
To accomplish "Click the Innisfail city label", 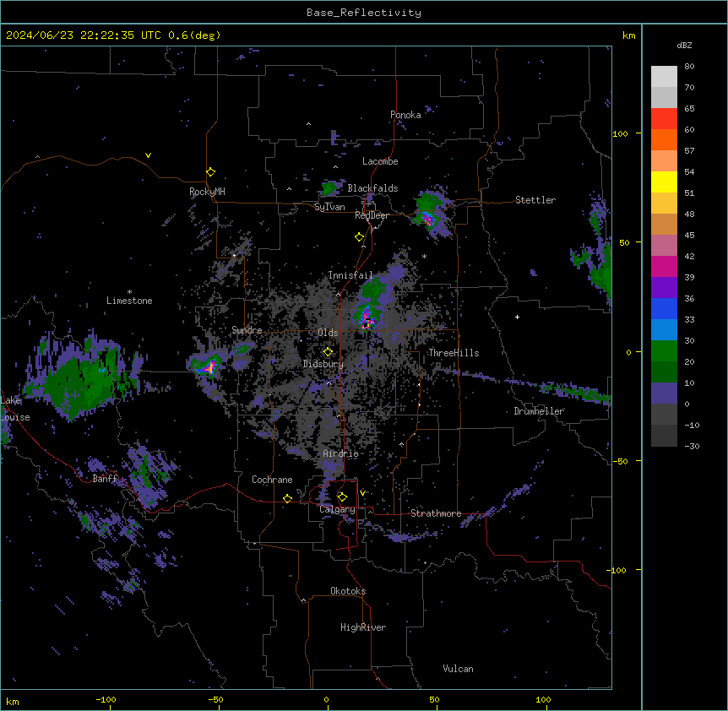I will click(350, 275).
